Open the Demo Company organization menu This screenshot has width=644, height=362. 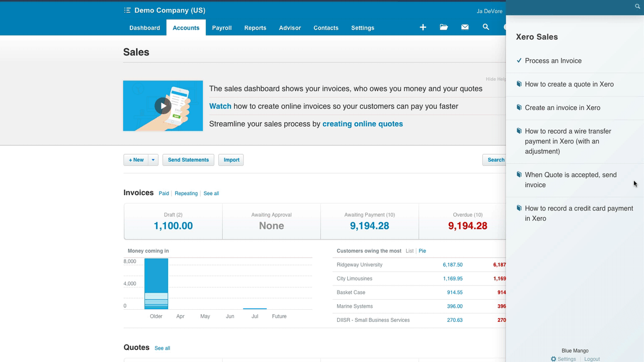[x=165, y=10]
